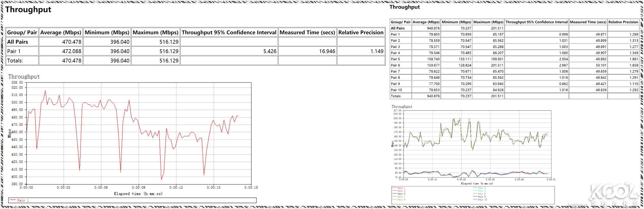The image size is (644, 209).
Task: Click the Maximum (Mbps) header in right table
Action: [x=488, y=22]
